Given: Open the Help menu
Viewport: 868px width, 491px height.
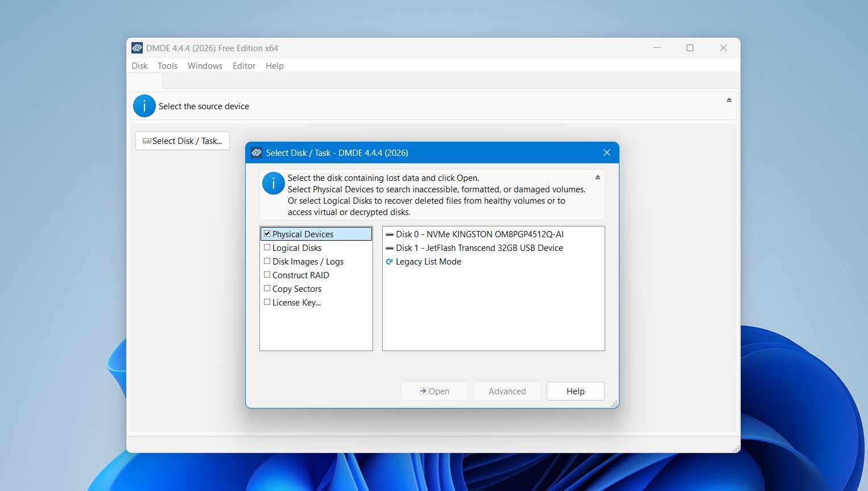Looking at the screenshot, I should [275, 66].
